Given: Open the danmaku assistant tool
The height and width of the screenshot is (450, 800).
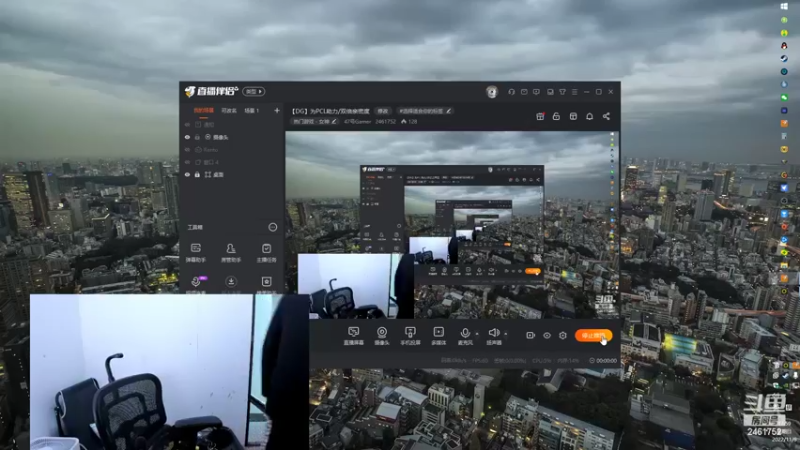Looking at the screenshot, I should 195,253.
